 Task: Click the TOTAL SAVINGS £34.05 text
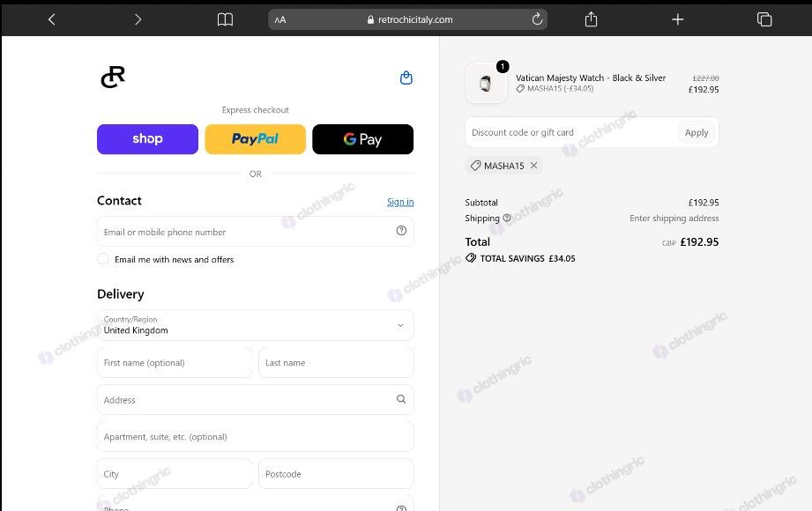pyautogui.click(x=527, y=258)
